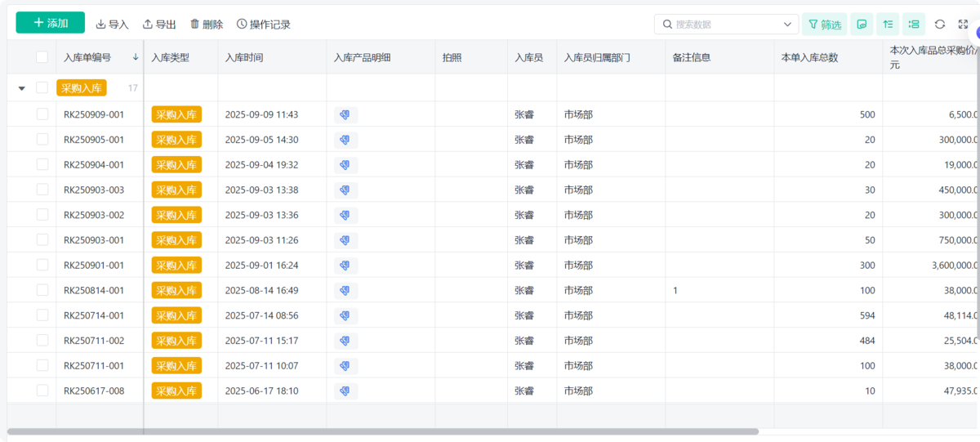Select the checkbox for row RK250814-001

click(42, 290)
